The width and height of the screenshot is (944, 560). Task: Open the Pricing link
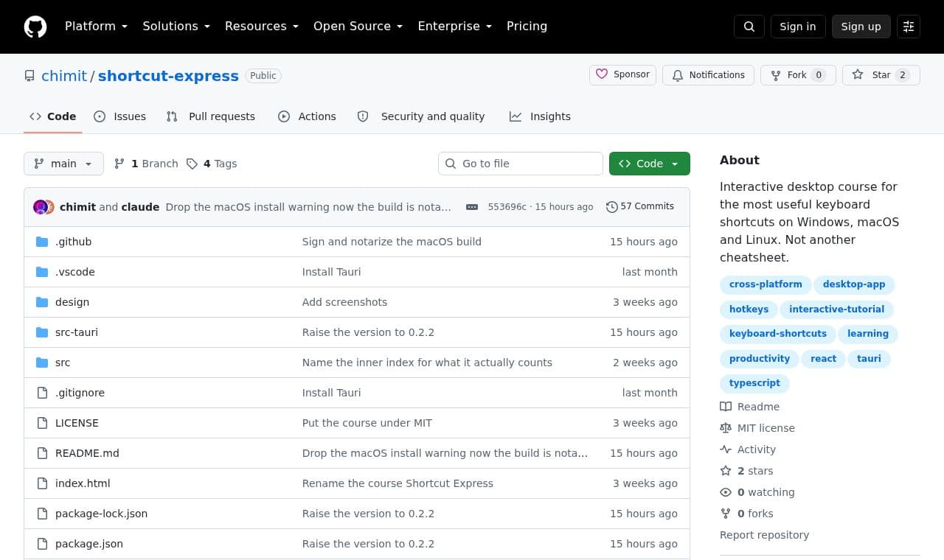click(527, 27)
